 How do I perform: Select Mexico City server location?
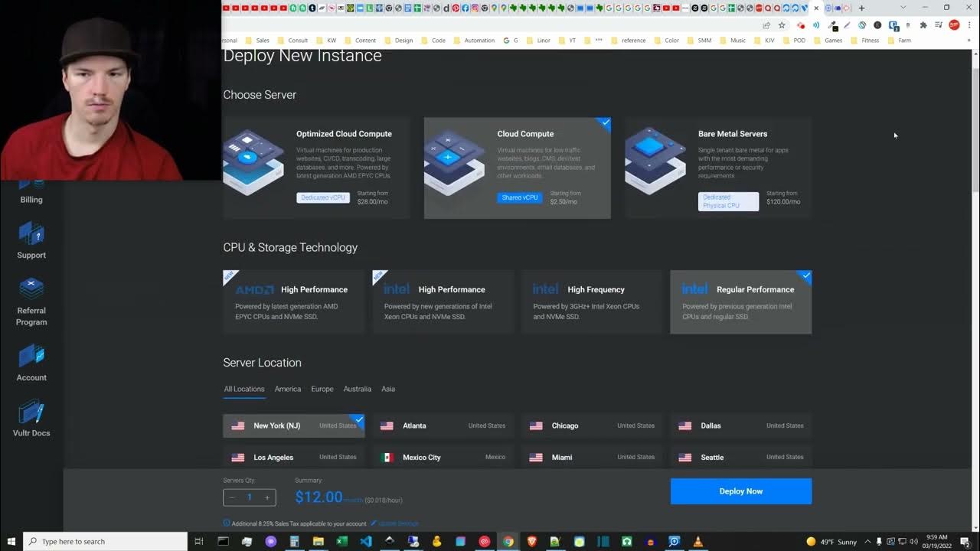[443, 457]
